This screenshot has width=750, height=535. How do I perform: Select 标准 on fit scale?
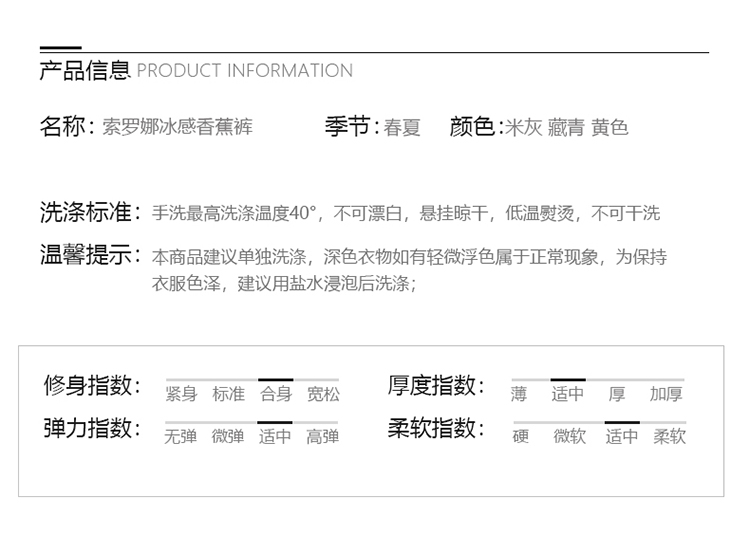[x=229, y=394]
